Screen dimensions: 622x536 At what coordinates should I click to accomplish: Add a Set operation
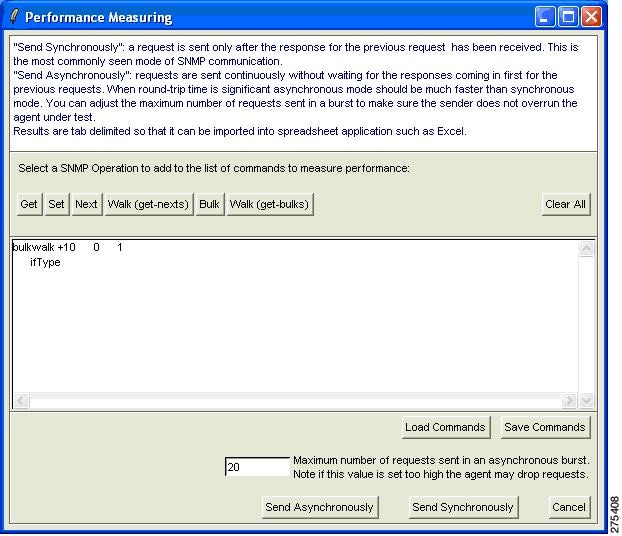click(57, 204)
